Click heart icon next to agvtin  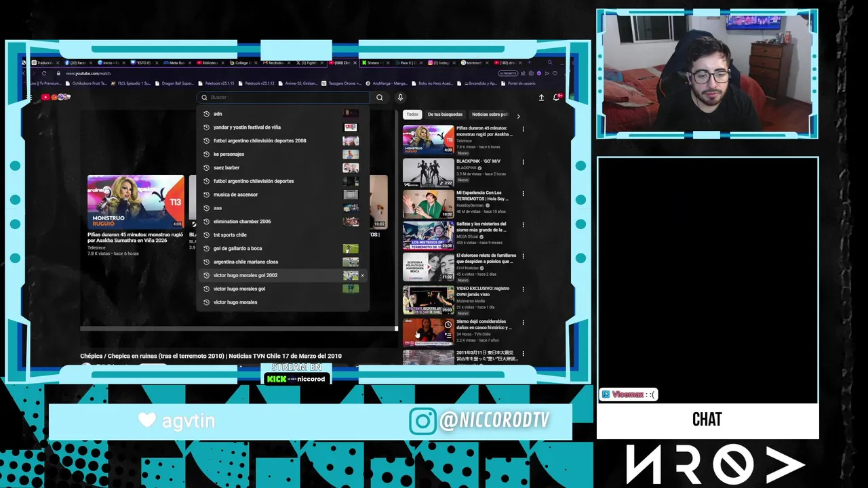[147, 420]
